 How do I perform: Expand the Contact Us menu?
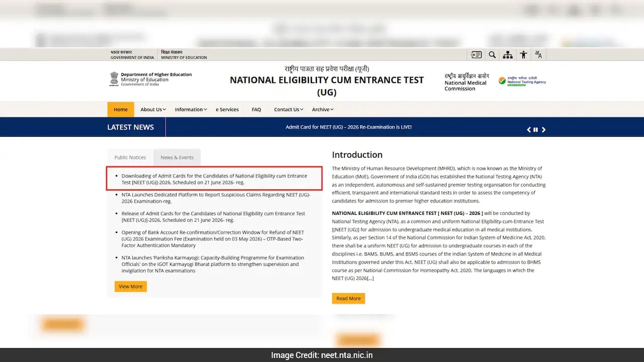(x=288, y=110)
